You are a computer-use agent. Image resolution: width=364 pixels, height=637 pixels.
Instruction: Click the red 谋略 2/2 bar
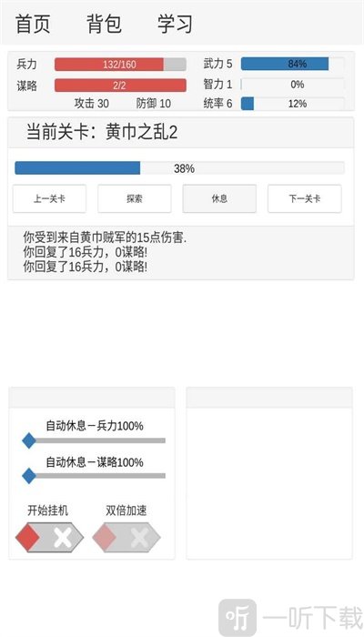click(x=120, y=86)
